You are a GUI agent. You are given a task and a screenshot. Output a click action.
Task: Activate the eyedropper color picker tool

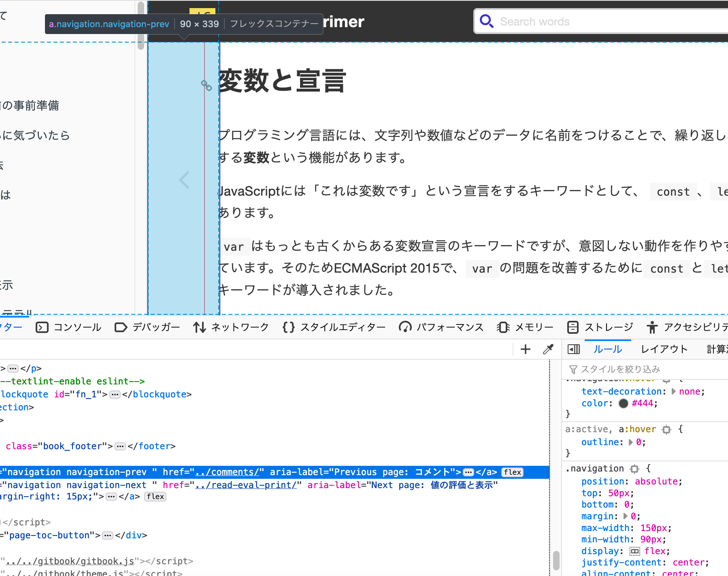(x=549, y=349)
